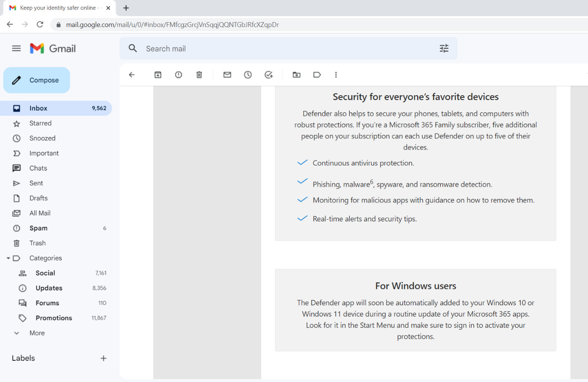Open the Sent folder
This screenshot has height=382, width=588.
(x=56, y=183)
